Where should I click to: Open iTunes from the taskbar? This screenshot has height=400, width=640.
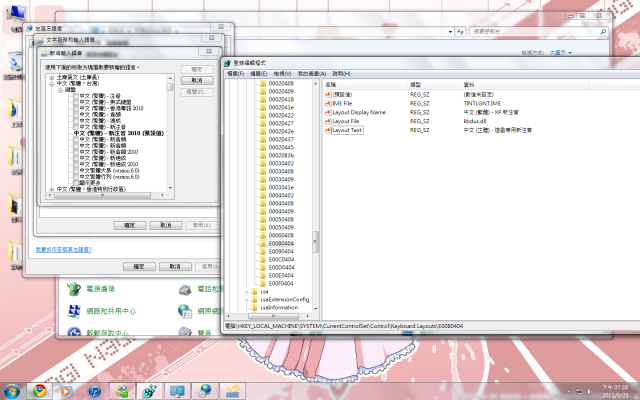coord(95,391)
